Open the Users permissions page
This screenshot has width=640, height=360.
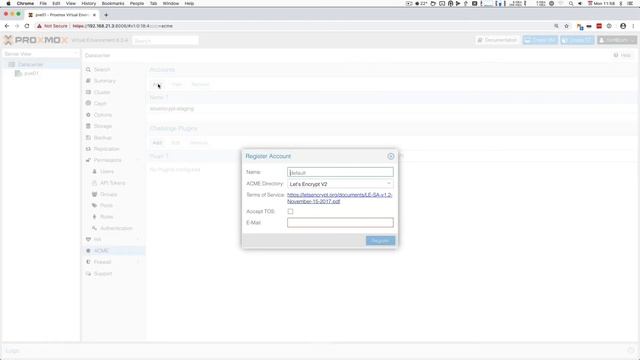pos(107,171)
